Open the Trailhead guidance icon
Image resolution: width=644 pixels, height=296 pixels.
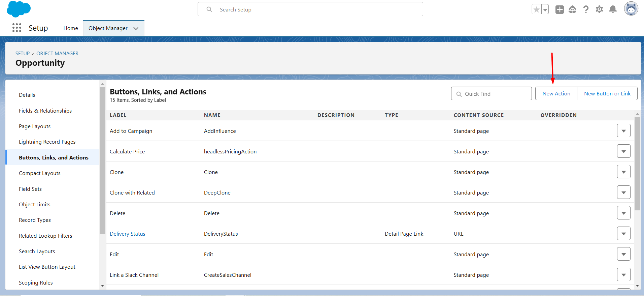click(572, 9)
